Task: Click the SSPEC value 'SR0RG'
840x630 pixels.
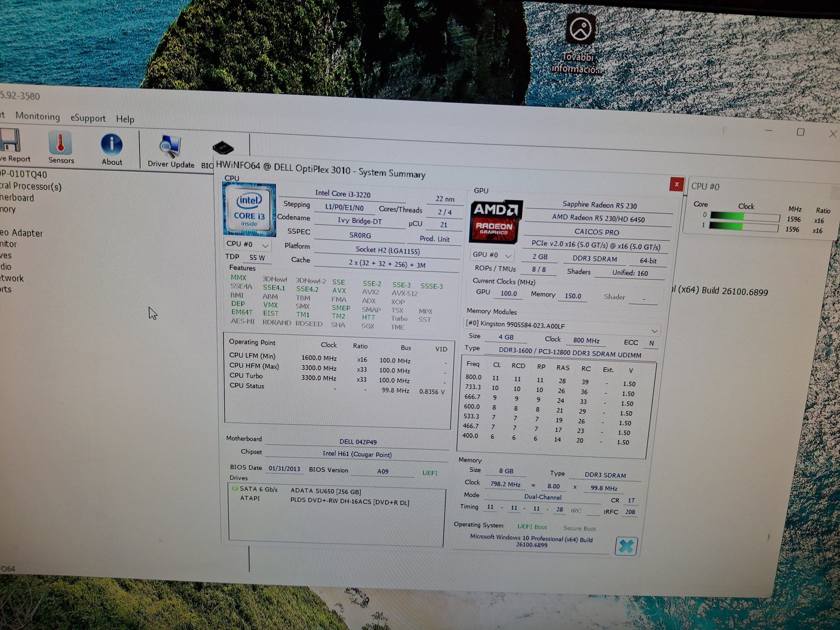Action: click(x=360, y=235)
